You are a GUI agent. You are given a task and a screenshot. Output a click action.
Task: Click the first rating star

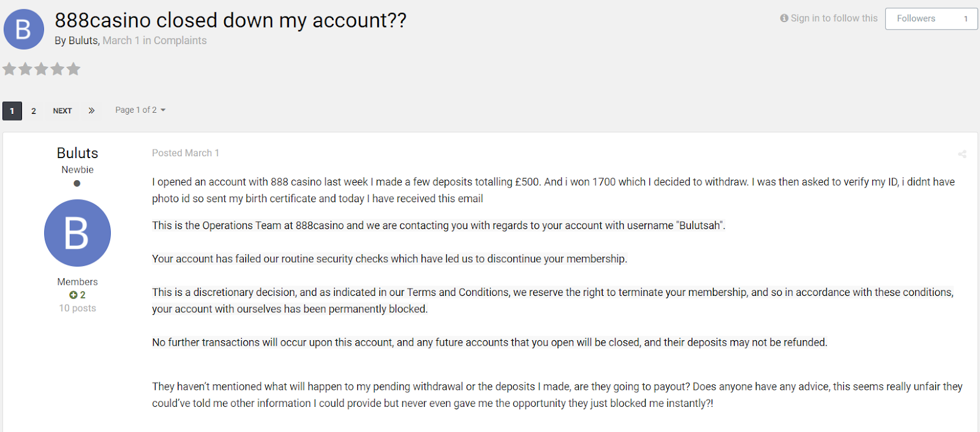tap(9, 69)
